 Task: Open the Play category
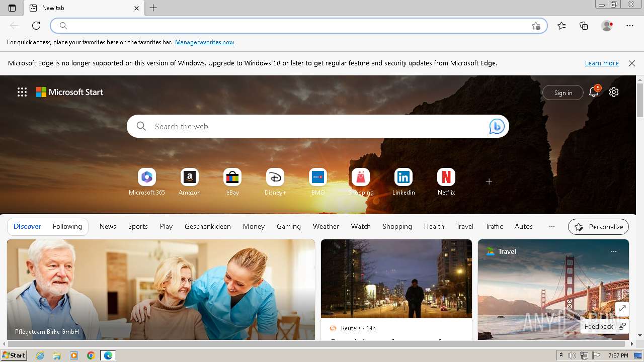pyautogui.click(x=166, y=227)
